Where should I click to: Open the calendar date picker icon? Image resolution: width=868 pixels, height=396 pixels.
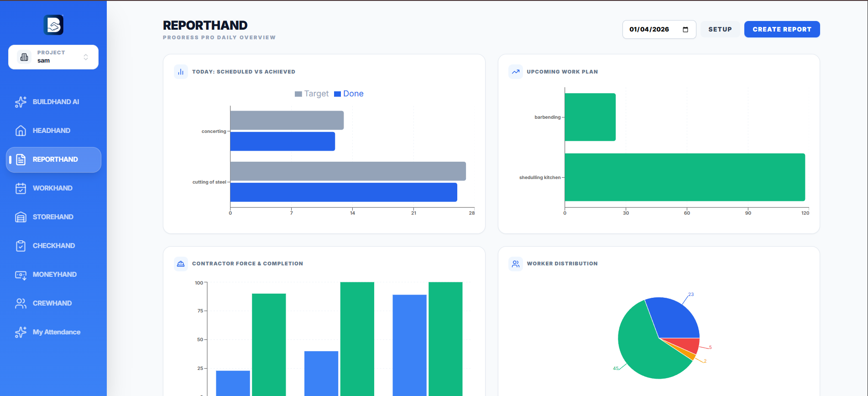pyautogui.click(x=685, y=30)
